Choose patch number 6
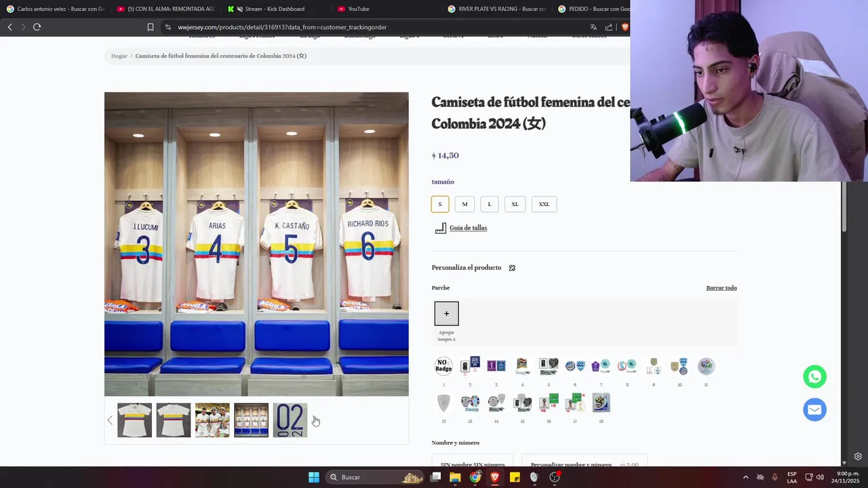Viewport: 868px width, 488px height. pyautogui.click(x=575, y=366)
